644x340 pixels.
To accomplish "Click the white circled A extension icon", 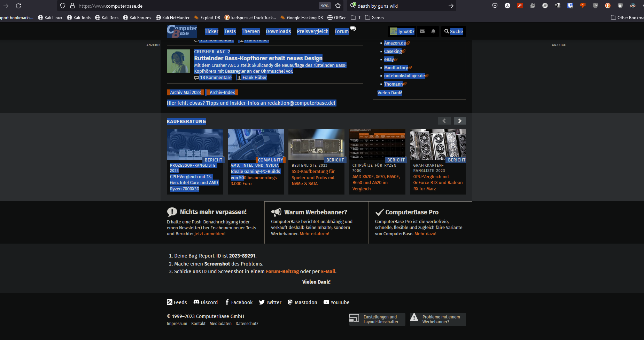I will (507, 6).
